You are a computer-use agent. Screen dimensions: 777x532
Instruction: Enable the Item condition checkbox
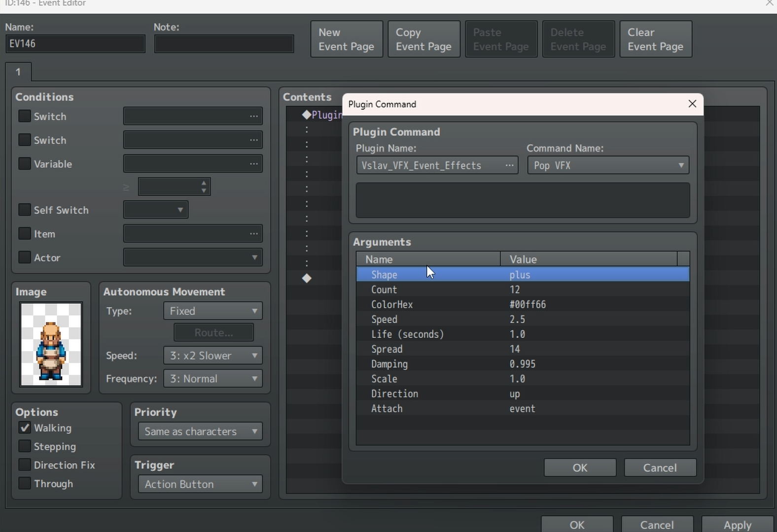[25, 233]
